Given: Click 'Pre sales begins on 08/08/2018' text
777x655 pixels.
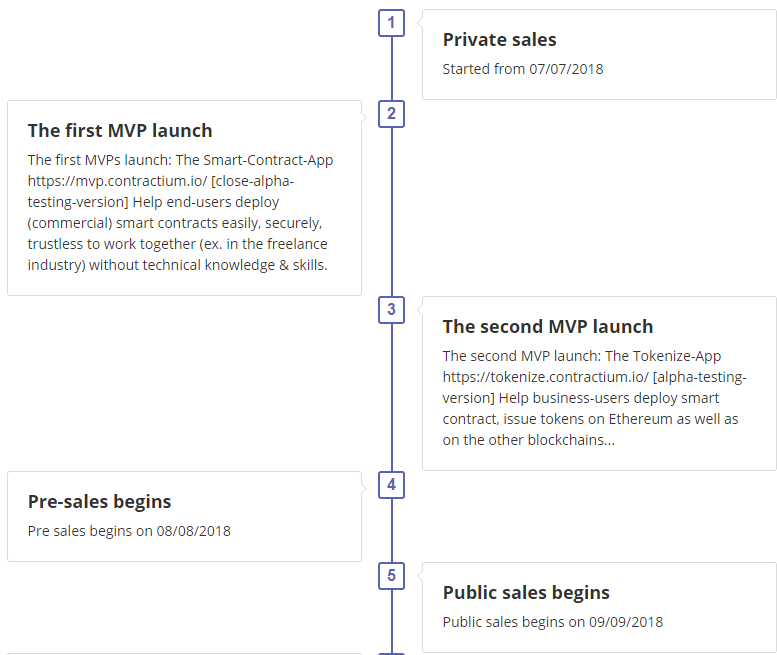Looking at the screenshot, I should [129, 531].
